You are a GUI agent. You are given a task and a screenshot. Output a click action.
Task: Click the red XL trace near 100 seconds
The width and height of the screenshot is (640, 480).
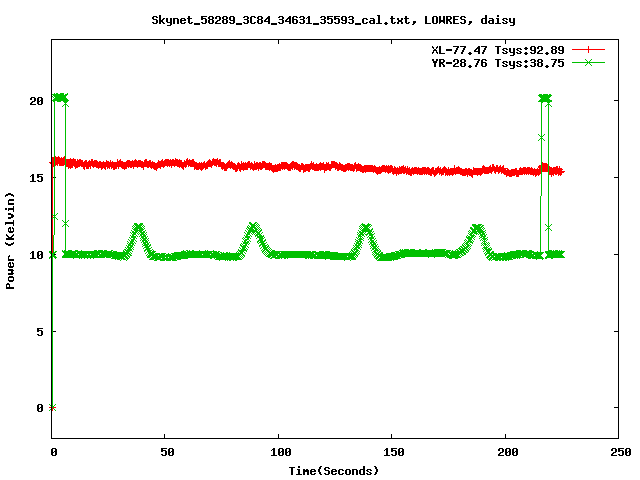[278, 166]
